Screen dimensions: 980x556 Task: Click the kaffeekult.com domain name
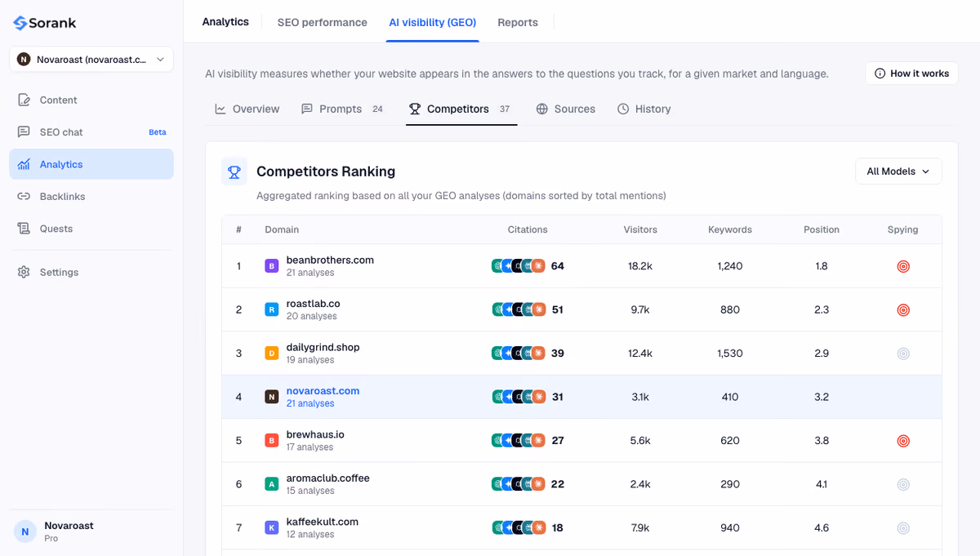coord(323,522)
